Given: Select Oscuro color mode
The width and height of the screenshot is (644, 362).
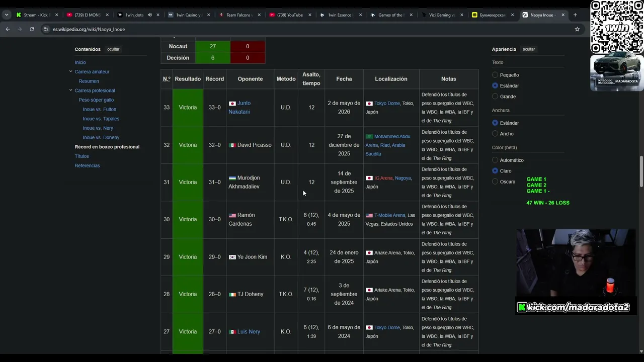Looking at the screenshot, I should tap(495, 182).
